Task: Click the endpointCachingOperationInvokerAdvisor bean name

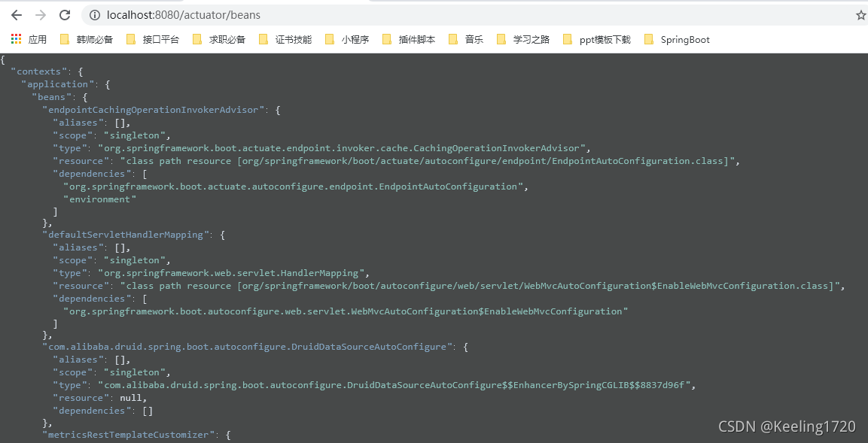Action: pos(154,110)
